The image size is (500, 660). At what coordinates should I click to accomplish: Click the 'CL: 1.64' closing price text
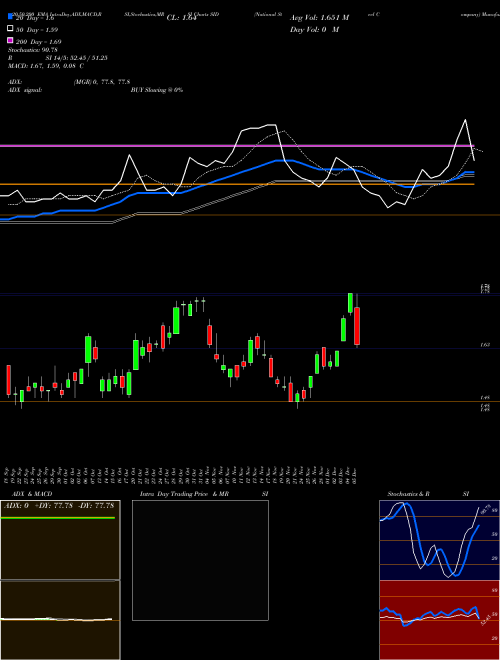[182, 18]
